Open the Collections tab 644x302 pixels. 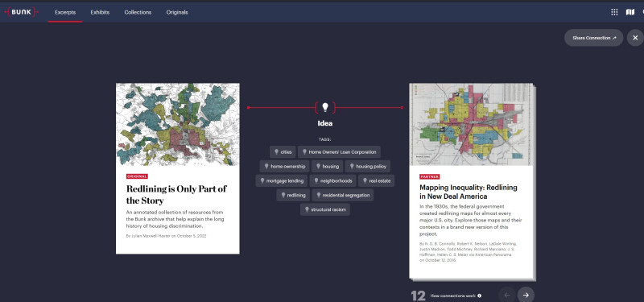click(x=138, y=12)
